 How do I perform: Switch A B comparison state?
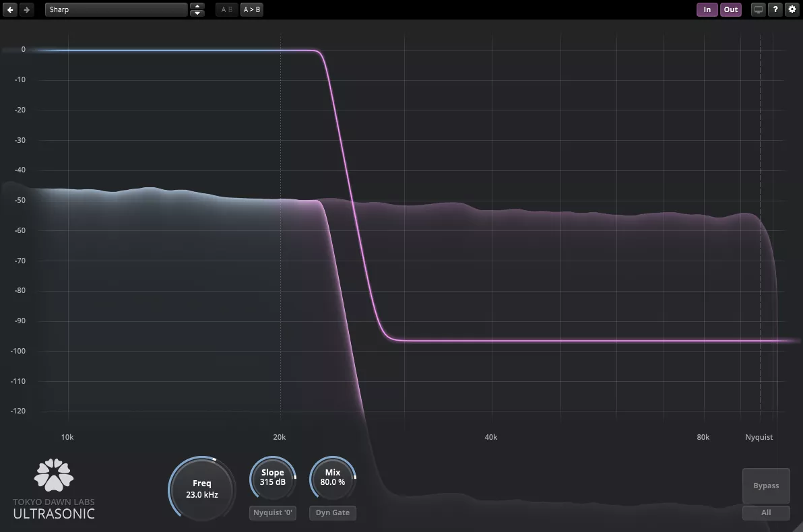(x=227, y=9)
